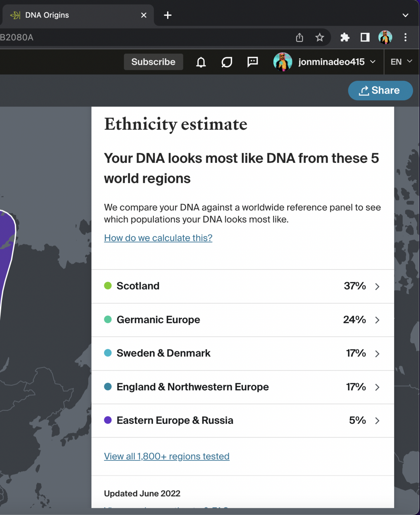Click the Share button
420x515 pixels.
pyautogui.click(x=380, y=91)
